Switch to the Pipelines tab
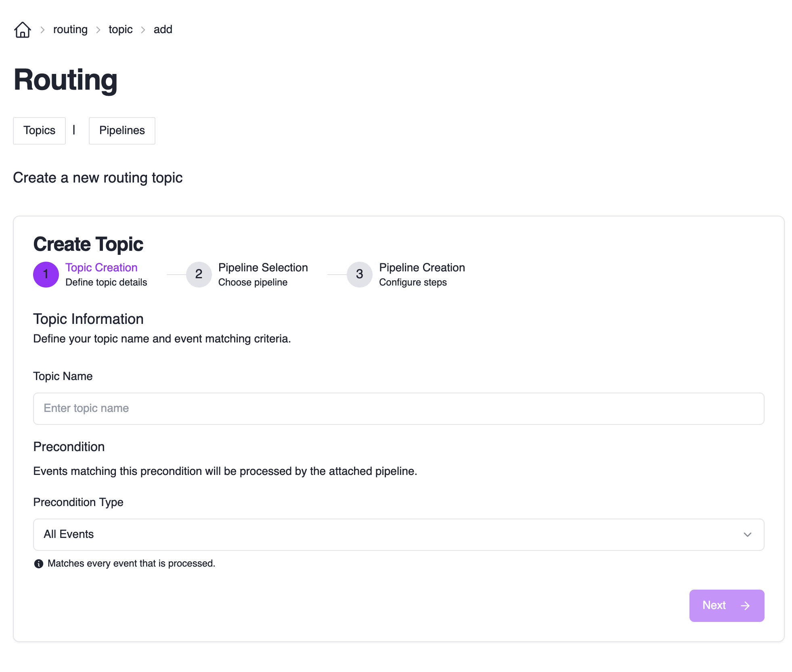The width and height of the screenshot is (792, 672). [122, 131]
